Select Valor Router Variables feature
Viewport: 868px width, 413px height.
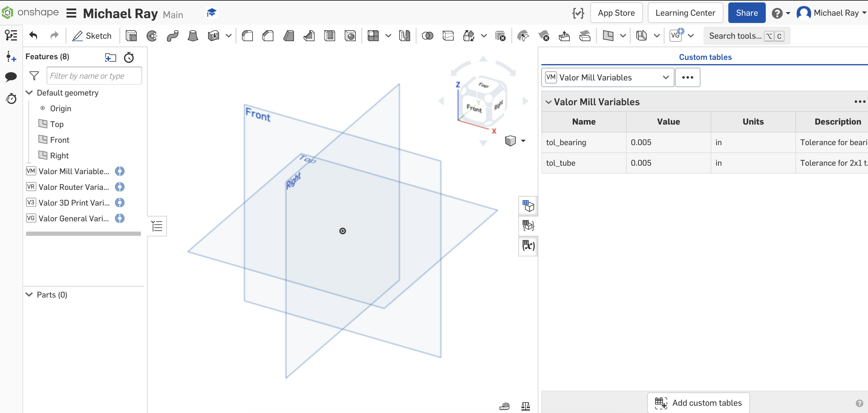click(74, 187)
